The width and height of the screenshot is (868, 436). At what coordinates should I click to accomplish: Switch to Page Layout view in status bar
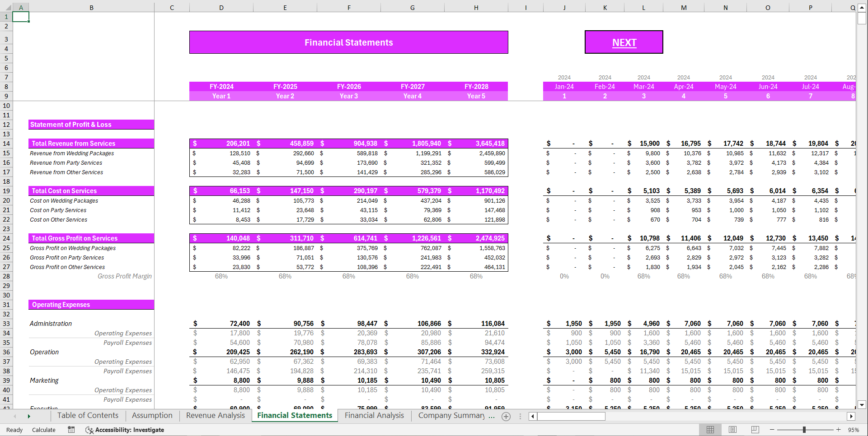click(732, 430)
